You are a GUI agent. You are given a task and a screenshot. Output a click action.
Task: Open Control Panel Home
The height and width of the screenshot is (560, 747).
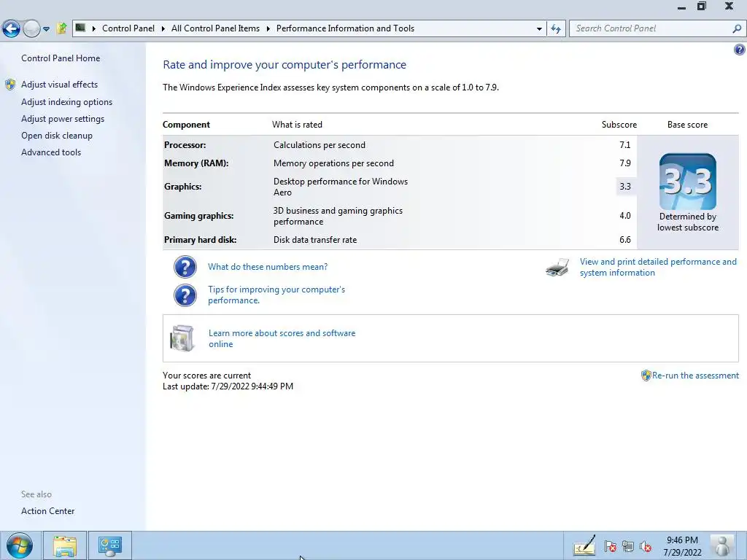click(x=61, y=58)
